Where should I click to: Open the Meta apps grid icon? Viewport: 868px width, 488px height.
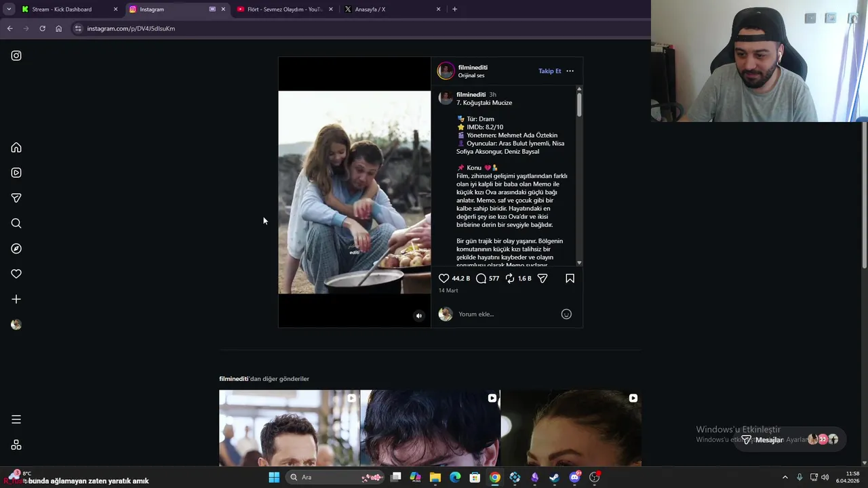16,445
